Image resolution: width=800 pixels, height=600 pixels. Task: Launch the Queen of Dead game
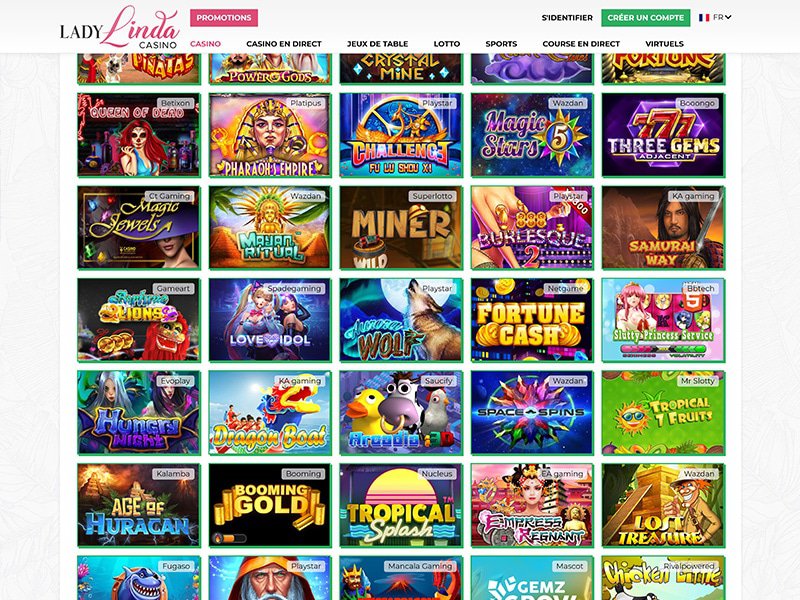(x=139, y=135)
